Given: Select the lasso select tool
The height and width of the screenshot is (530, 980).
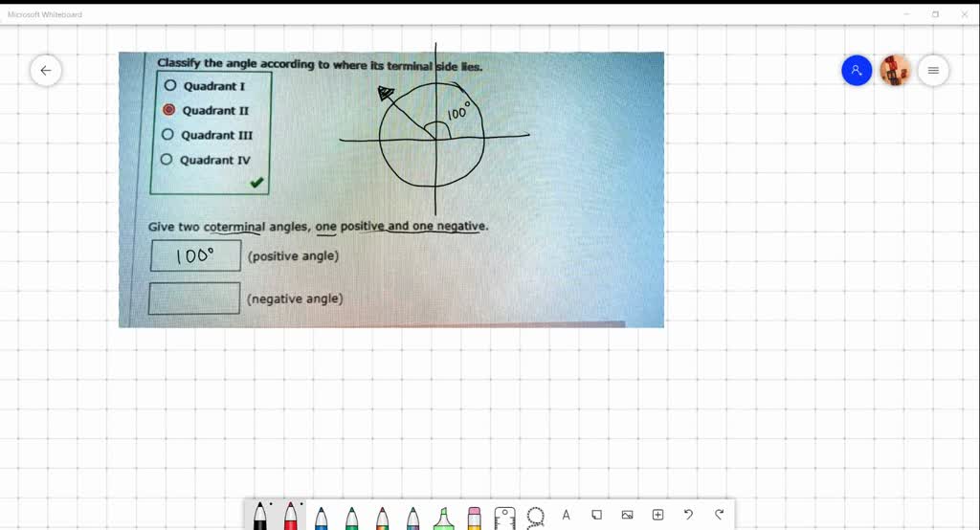Looking at the screenshot, I should pyautogui.click(x=536, y=518).
